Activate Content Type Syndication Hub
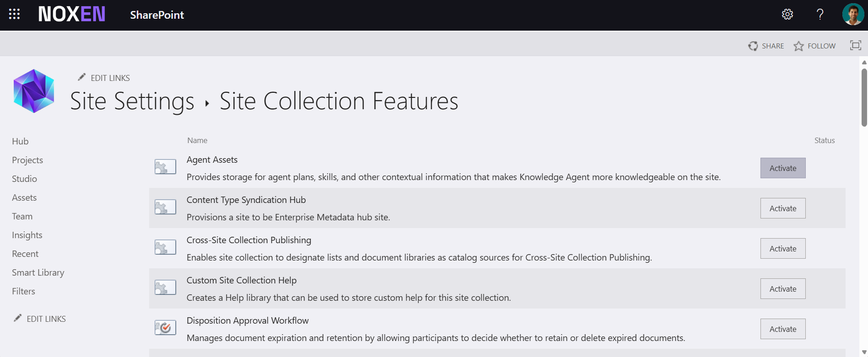Viewport: 868px width, 357px height. [783, 208]
